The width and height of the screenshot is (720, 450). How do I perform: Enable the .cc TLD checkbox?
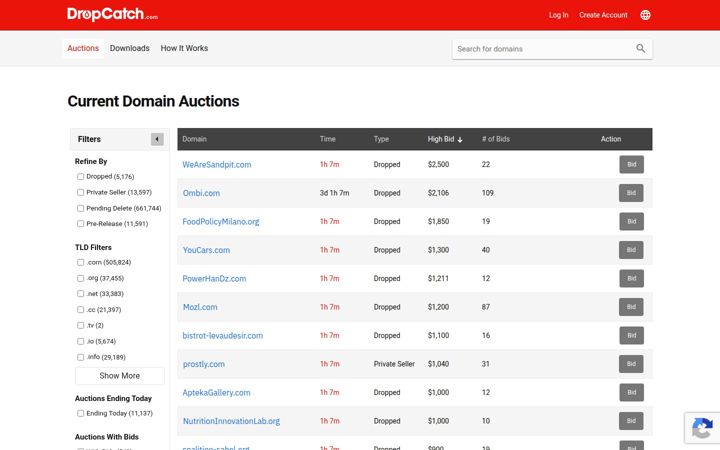81,310
